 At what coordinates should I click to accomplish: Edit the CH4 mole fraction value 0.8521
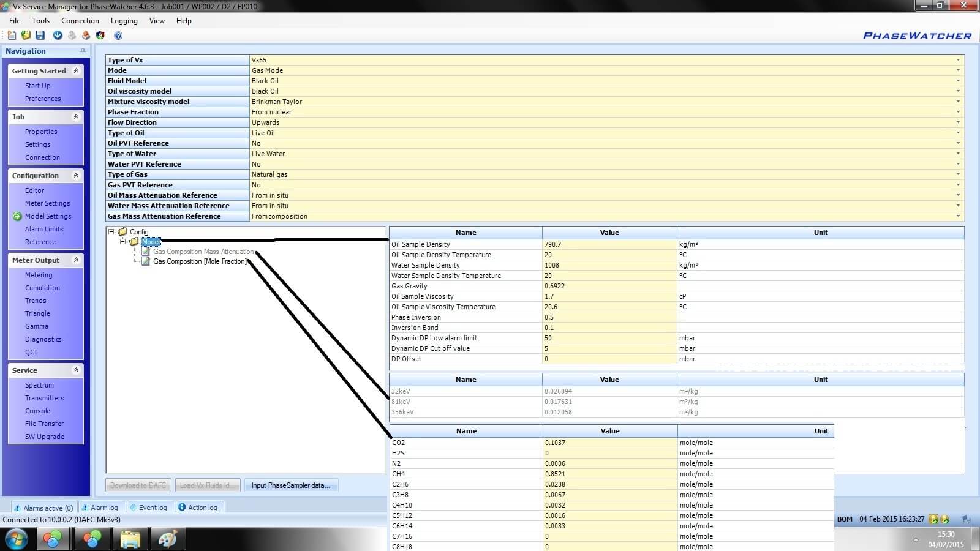pyautogui.click(x=609, y=474)
